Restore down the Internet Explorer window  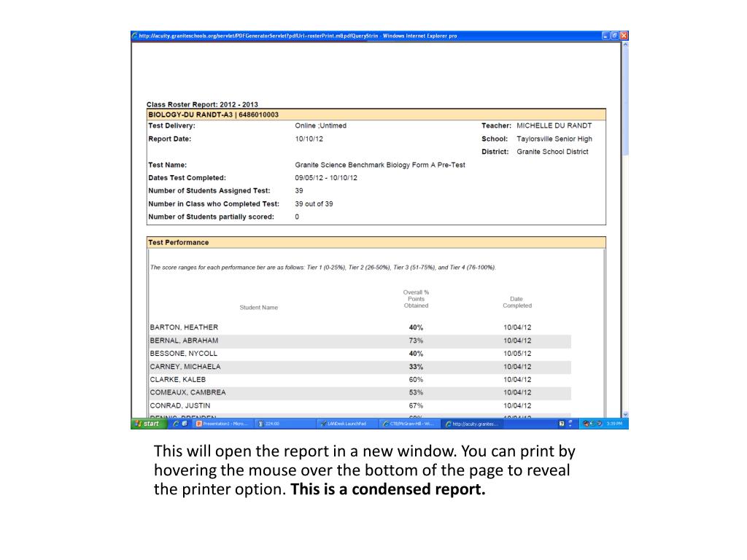point(614,36)
